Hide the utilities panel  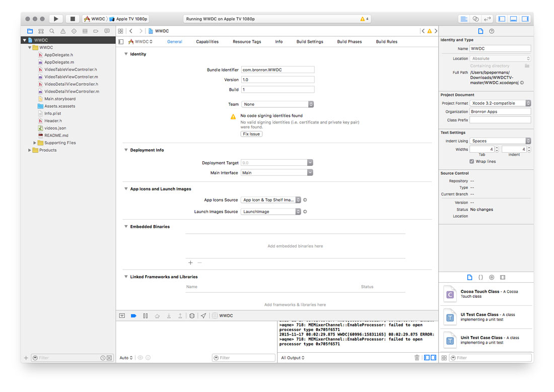coord(525,19)
